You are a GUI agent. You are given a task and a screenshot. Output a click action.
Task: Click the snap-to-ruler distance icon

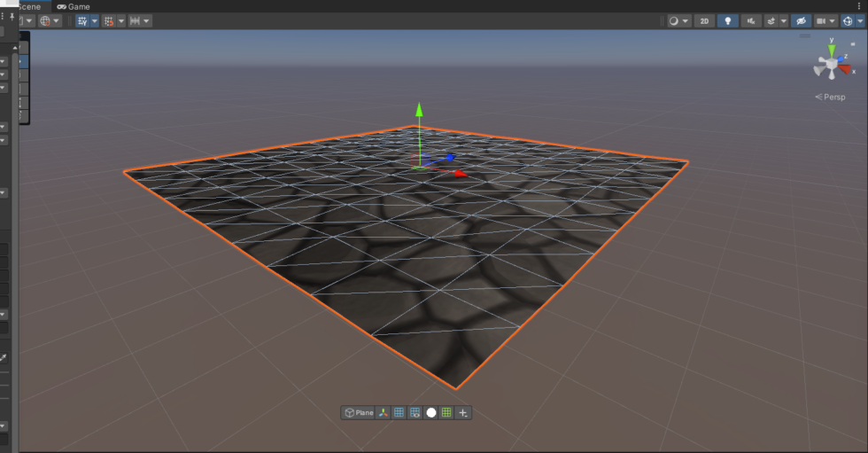(135, 21)
